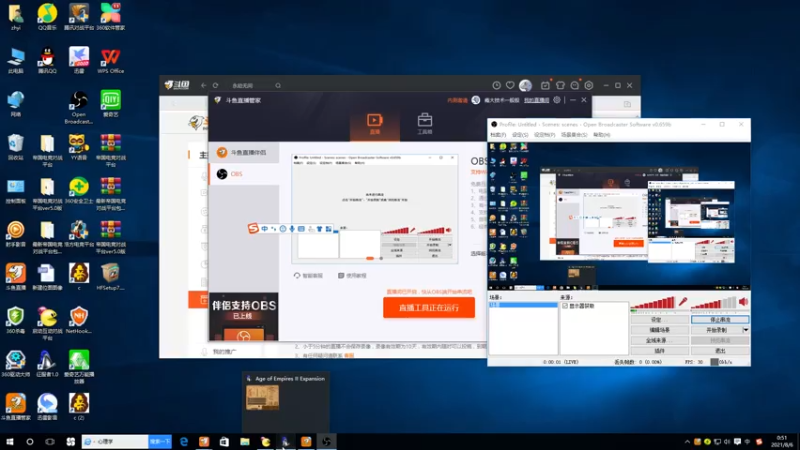This screenshot has width=800, height=450.
Task: Toggle the 显示器获取 source checkbox in OBS
Action: pyautogui.click(x=565, y=306)
